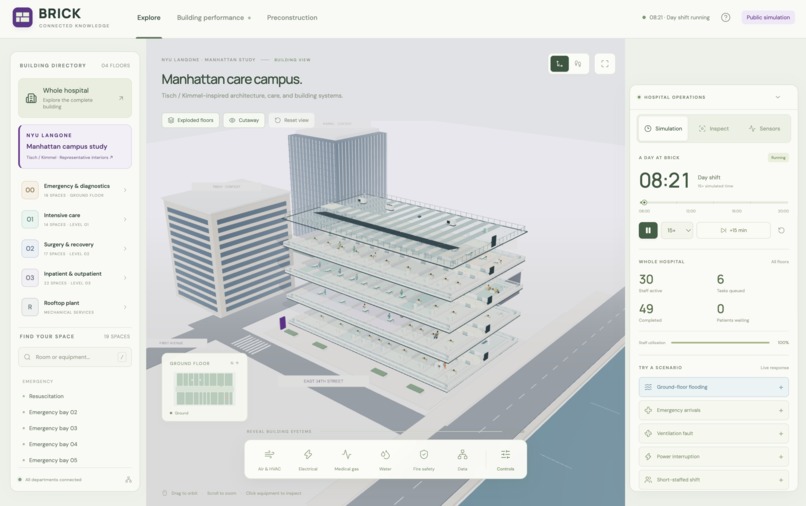
Task: Click the simulation reset icon
Action: pyautogui.click(x=781, y=230)
